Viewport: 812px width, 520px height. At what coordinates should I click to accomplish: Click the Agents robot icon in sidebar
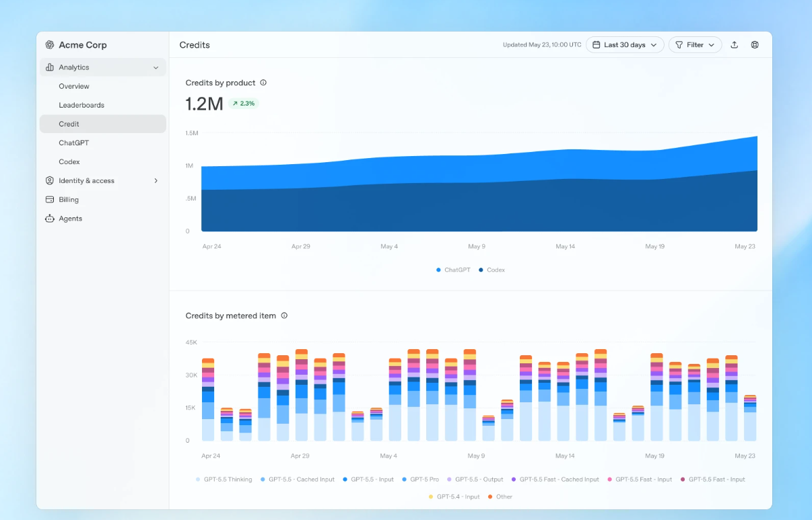coord(49,219)
